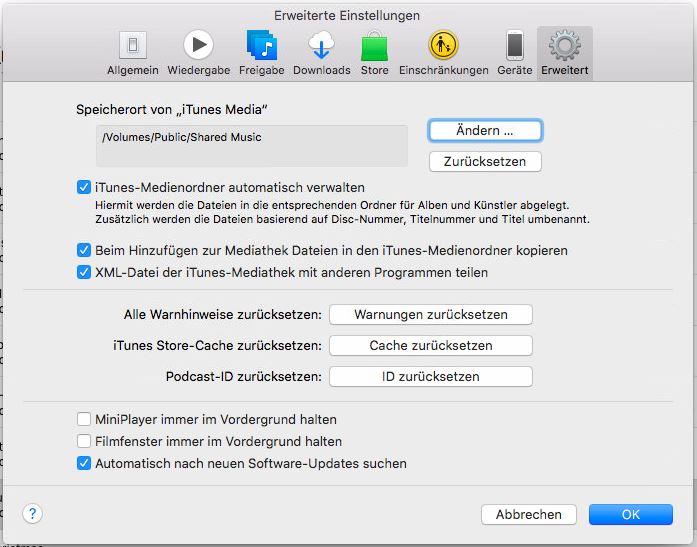Click the Podcast-ID zurücksetzen label
This screenshot has width=697, height=547.
coord(244,376)
